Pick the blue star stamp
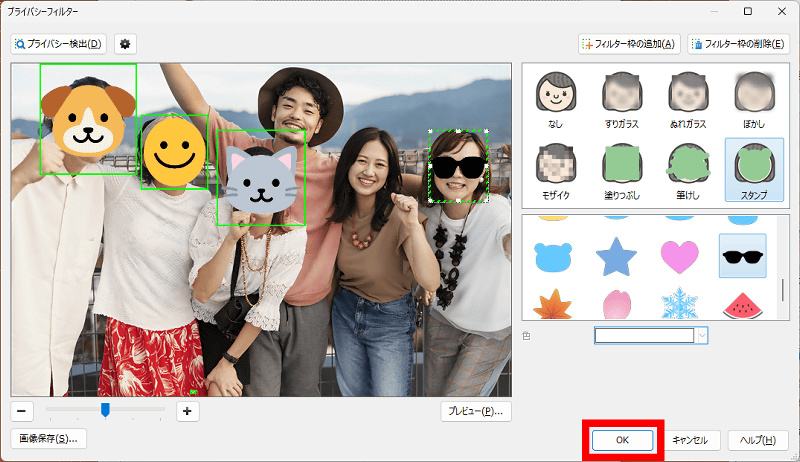This screenshot has width=800, height=462. click(x=616, y=257)
